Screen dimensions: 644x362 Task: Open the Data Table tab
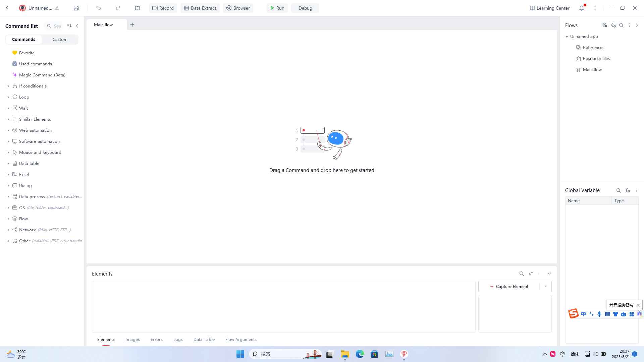pos(204,340)
